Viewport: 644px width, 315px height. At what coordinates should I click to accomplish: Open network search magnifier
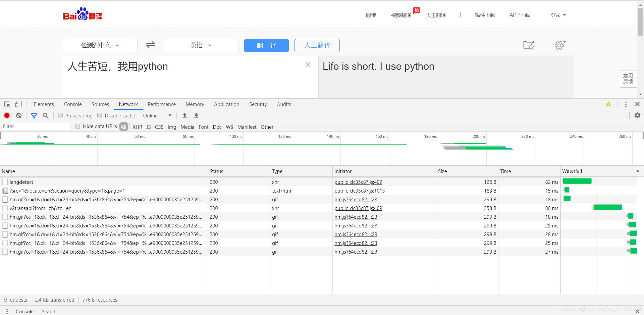tap(46, 115)
